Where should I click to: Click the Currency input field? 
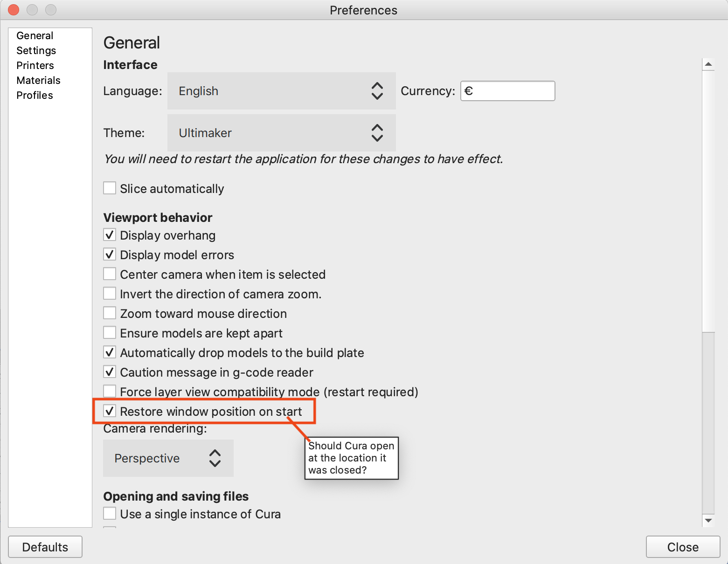508,91
